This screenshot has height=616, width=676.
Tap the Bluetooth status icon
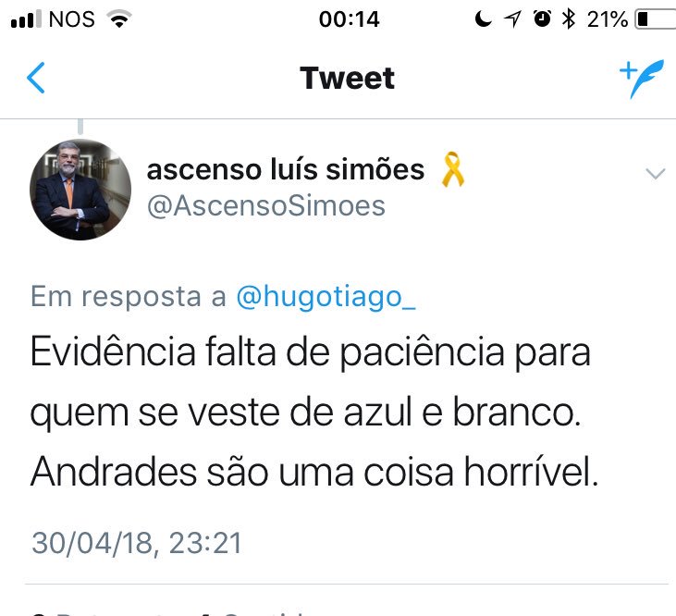pyautogui.click(x=569, y=19)
